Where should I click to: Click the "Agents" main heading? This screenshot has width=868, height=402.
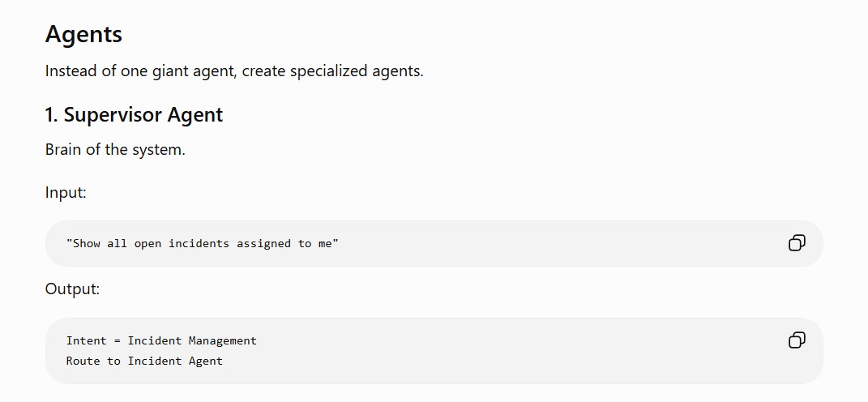[83, 34]
